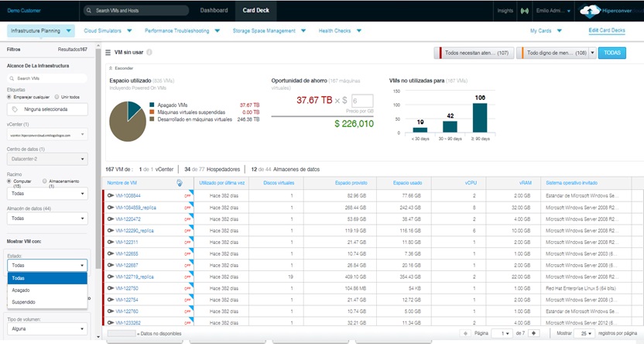Click the previous page arrow in pagination
This screenshot has width=644, height=344.
pyautogui.click(x=466, y=332)
